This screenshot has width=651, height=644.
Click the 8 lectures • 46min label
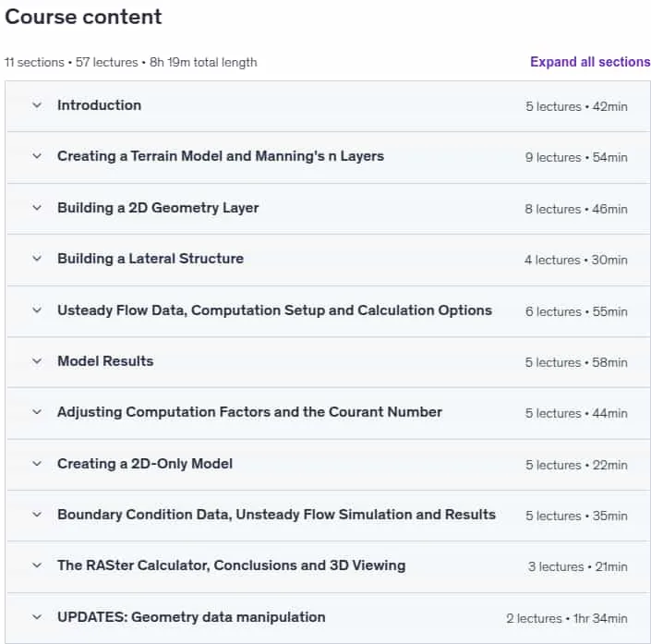[576, 209]
